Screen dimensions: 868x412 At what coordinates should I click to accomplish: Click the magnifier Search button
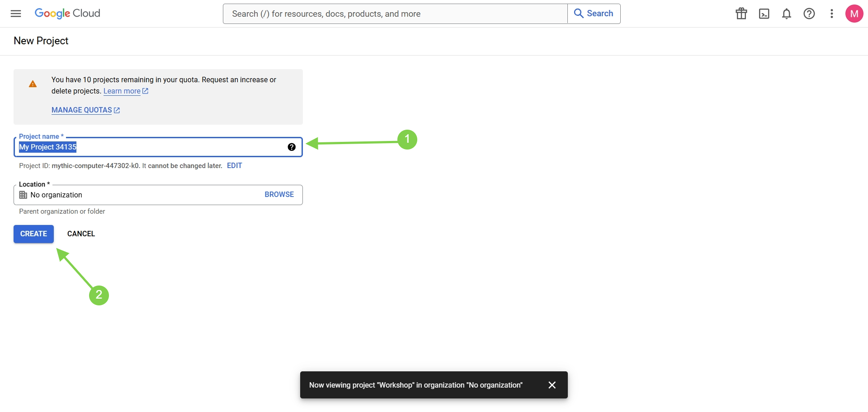[x=594, y=14]
